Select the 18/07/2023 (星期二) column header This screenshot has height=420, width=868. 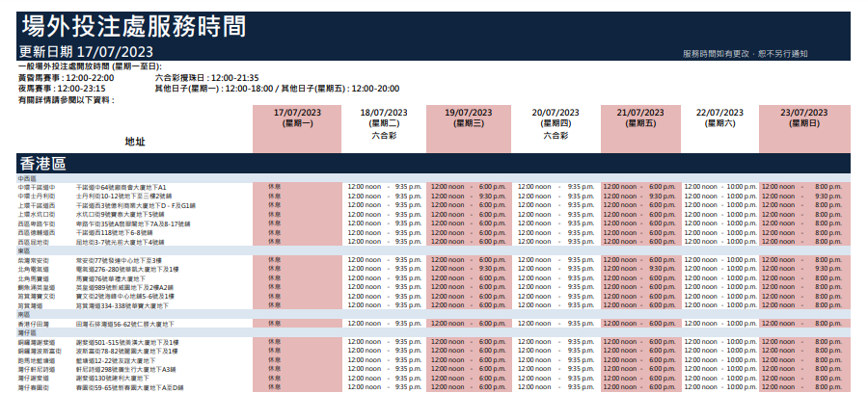pos(380,118)
